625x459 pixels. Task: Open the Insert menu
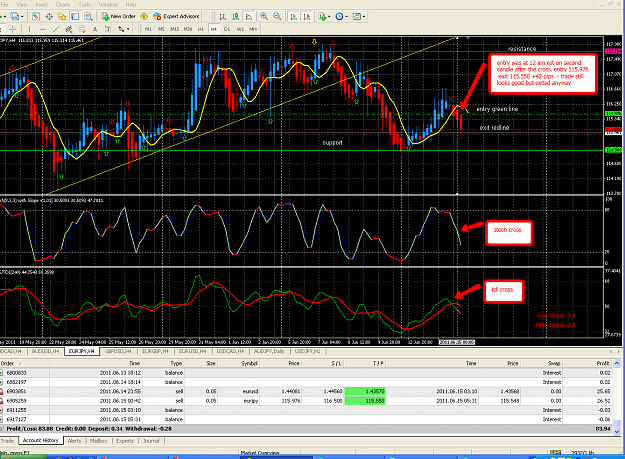click(x=42, y=4)
